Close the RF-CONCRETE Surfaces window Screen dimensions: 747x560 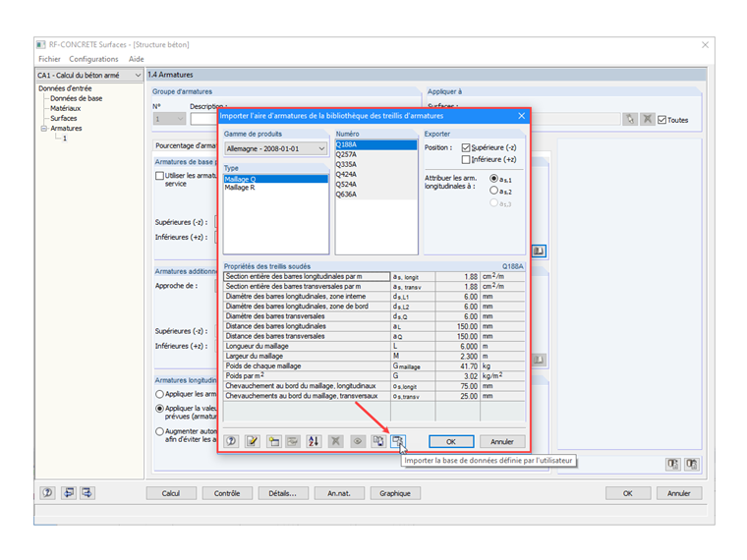click(x=705, y=45)
